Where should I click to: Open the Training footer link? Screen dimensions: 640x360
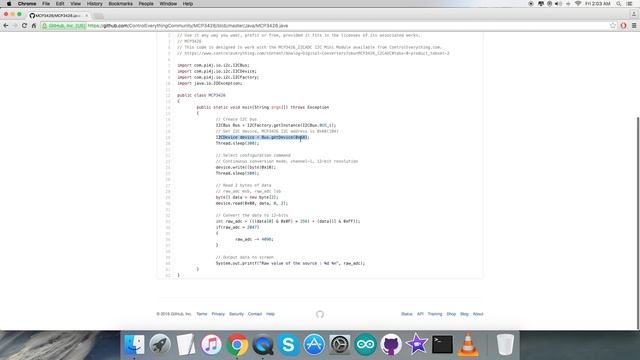435,314
